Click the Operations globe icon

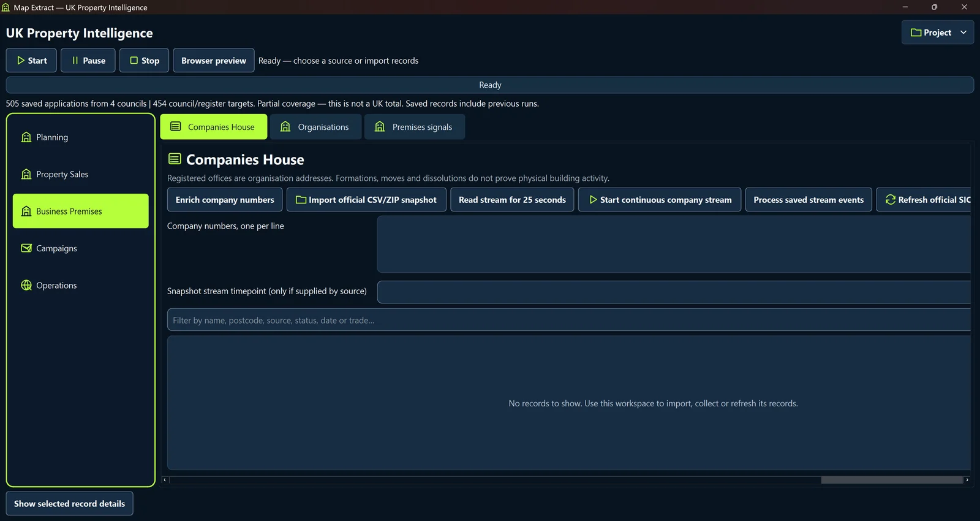(x=26, y=286)
